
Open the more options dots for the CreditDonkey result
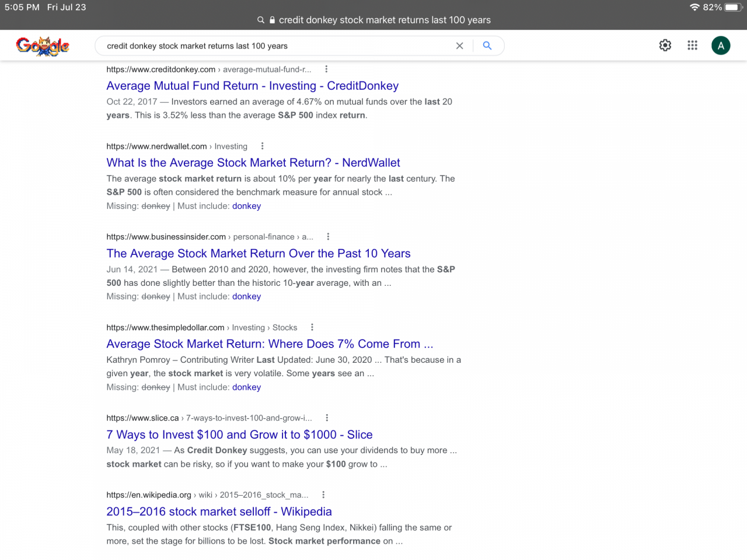[x=326, y=69]
